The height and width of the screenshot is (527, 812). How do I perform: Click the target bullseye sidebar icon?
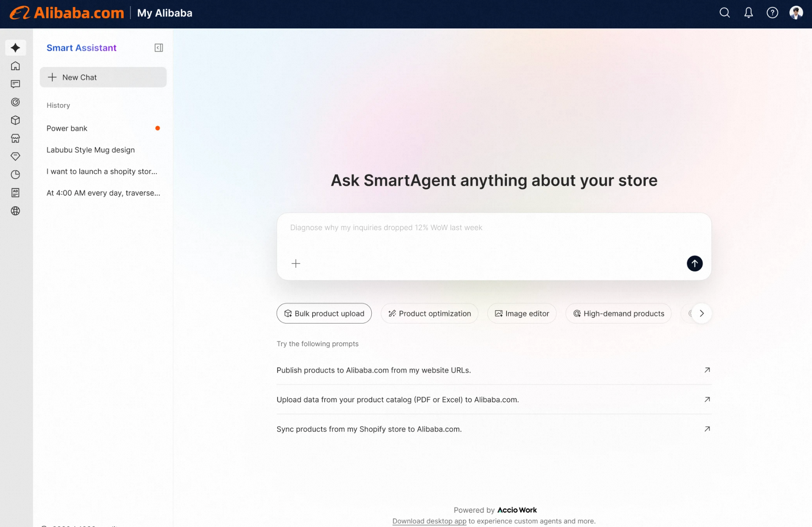pos(16,102)
